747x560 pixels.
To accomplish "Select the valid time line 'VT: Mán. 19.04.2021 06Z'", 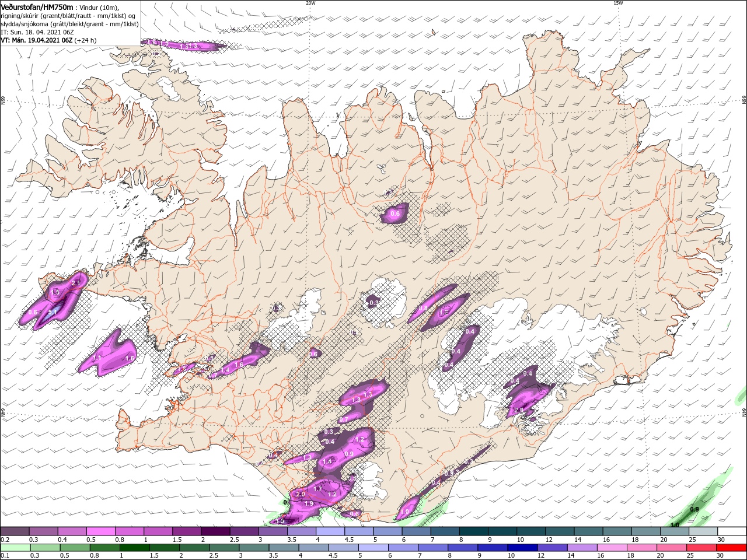I will (x=36, y=40).
